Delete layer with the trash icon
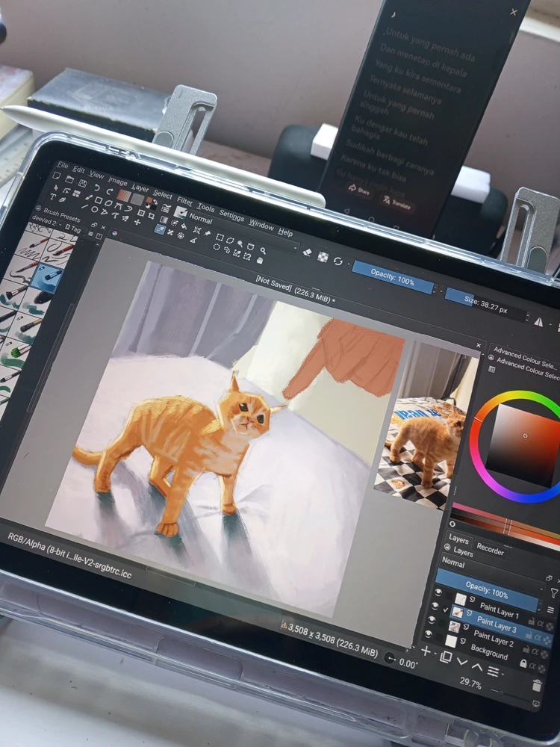Screen dimensions: 560x747 click(537, 686)
